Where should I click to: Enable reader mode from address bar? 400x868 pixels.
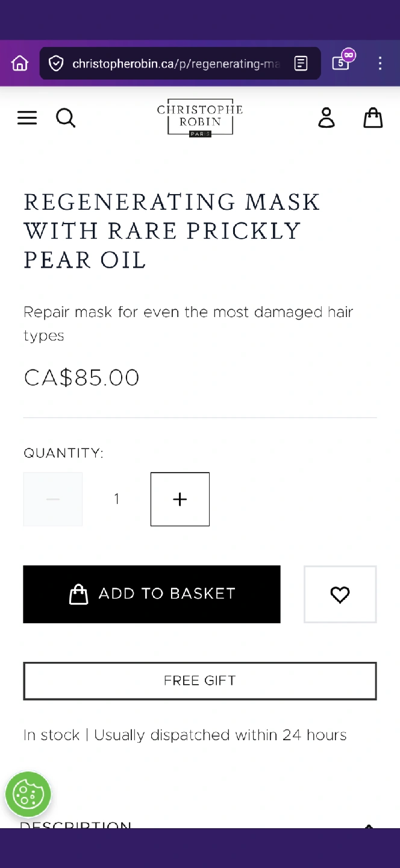301,63
